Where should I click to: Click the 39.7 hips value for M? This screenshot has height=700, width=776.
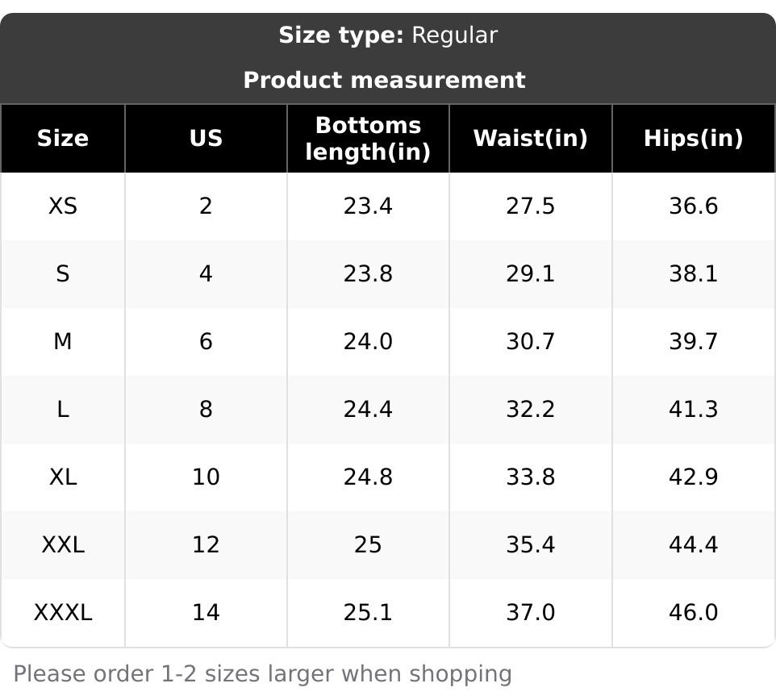(693, 342)
